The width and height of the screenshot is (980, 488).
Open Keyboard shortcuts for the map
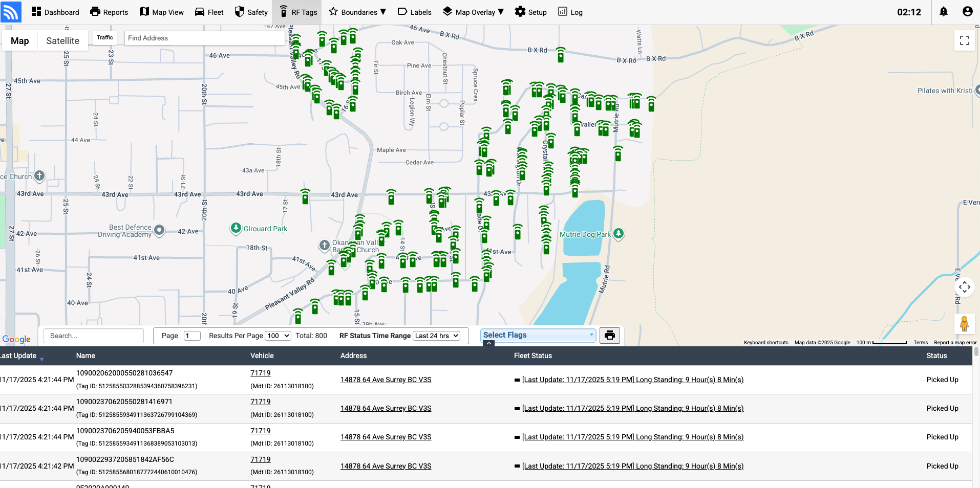tap(766, 343)
